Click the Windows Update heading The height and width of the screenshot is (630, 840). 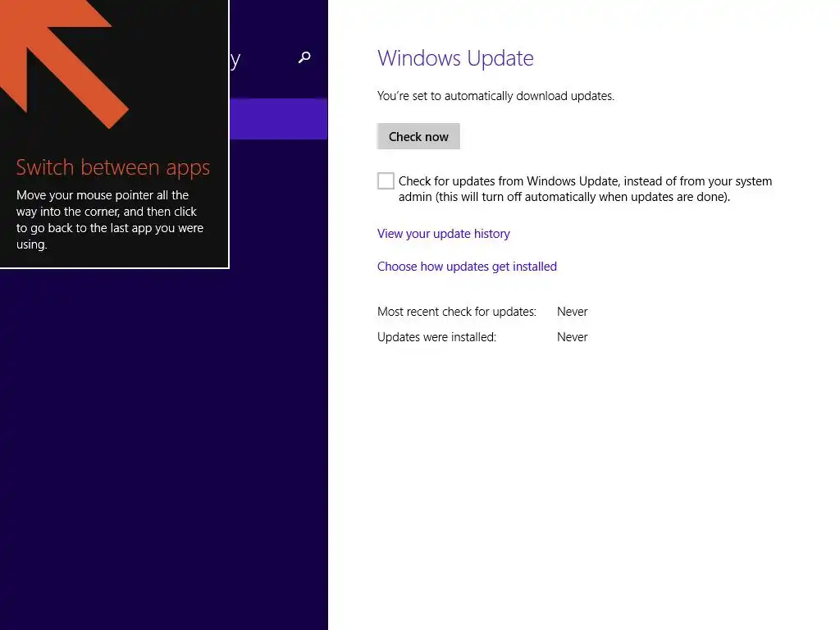pos(455,58)
